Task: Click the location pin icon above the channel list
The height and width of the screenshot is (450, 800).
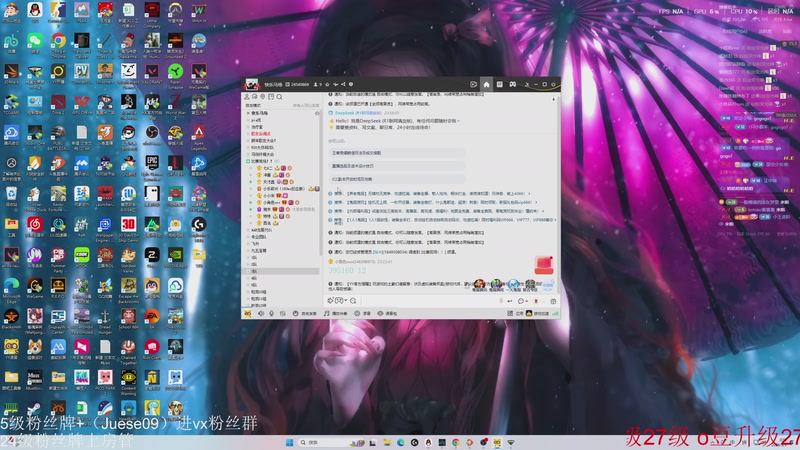Action: [x=263, y=96]
